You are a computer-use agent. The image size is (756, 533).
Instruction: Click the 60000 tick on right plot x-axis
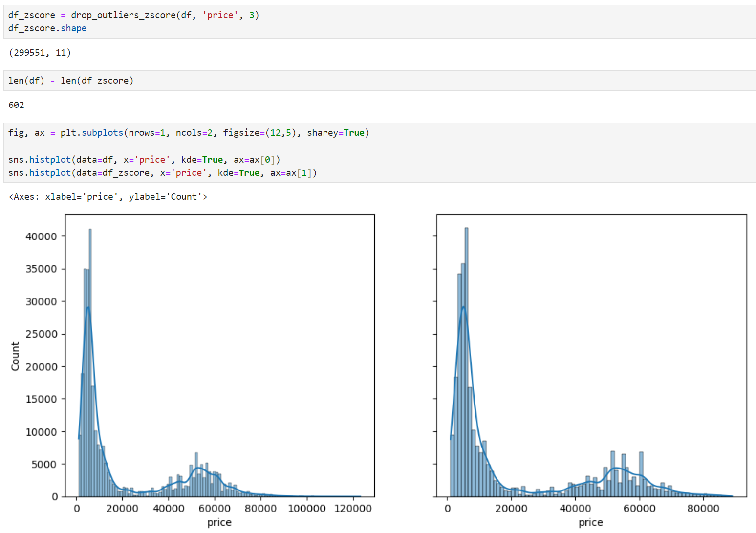pyautogui.click(x=639, y=509)
